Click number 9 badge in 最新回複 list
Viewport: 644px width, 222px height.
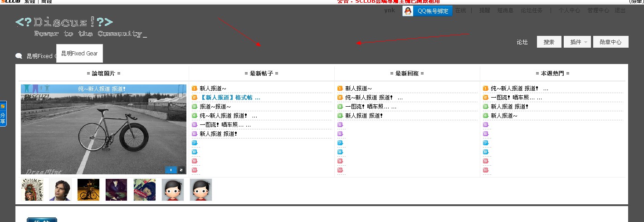click(x=340, y=161)
